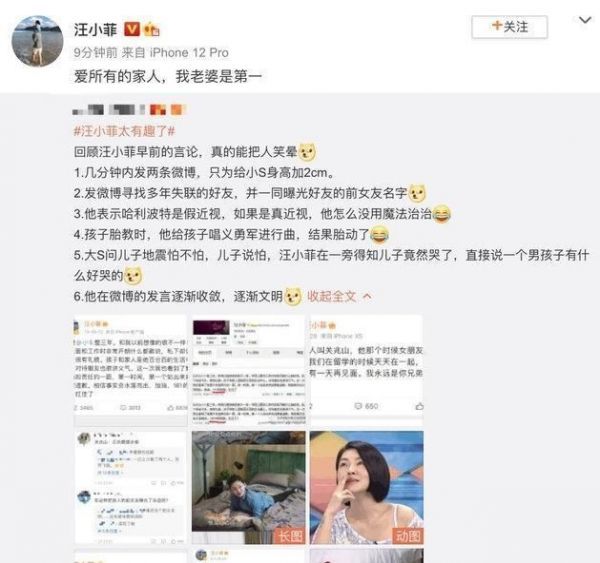Click the up-chevron after 收起全文
This screenshot has height=563, width=600.
pos(367,296)
